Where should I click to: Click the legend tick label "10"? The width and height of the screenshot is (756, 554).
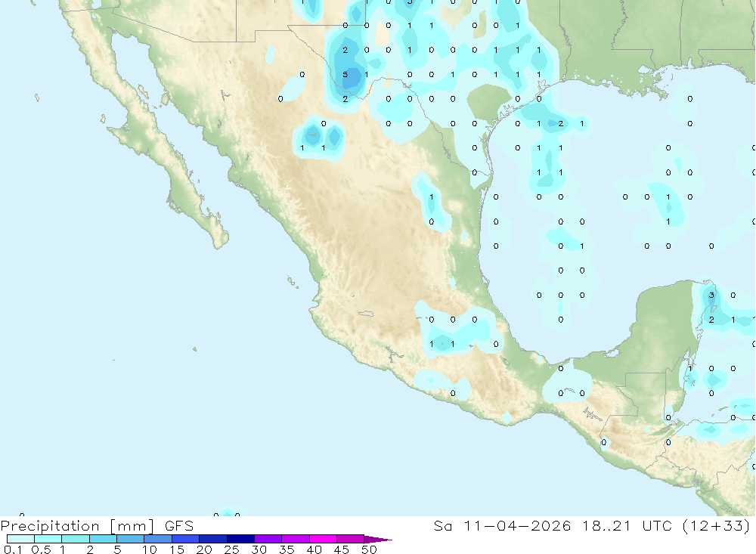point(150,549)
